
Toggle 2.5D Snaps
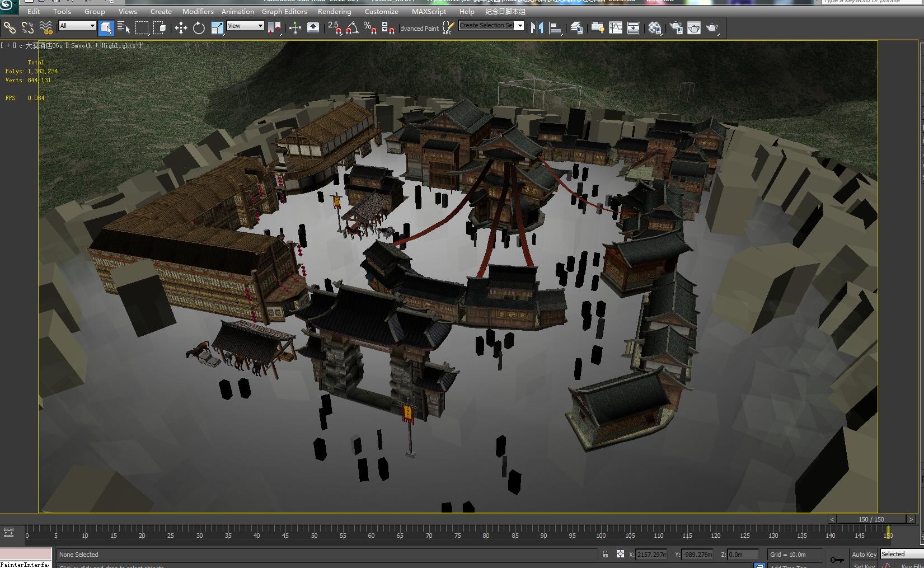pos(334,27)
